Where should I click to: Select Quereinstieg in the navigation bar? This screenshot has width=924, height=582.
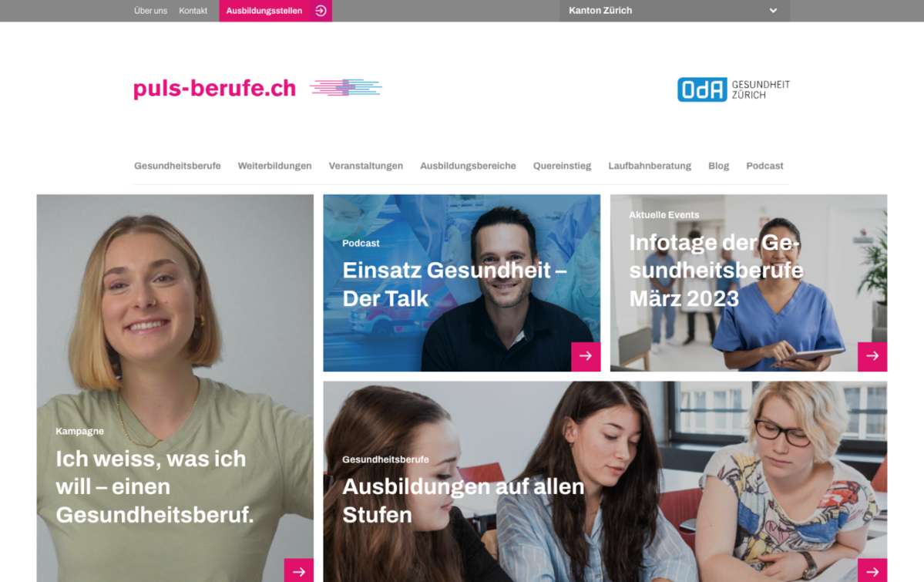pyautogui.click(x=562, y=166)
